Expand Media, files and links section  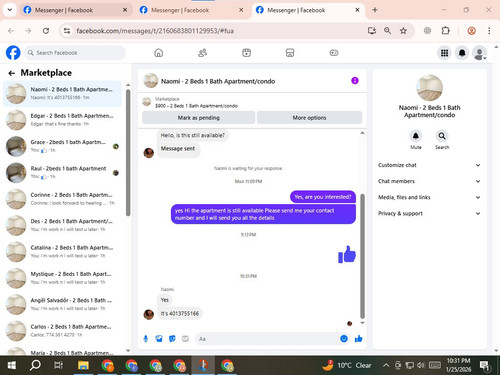coord(429,197)
